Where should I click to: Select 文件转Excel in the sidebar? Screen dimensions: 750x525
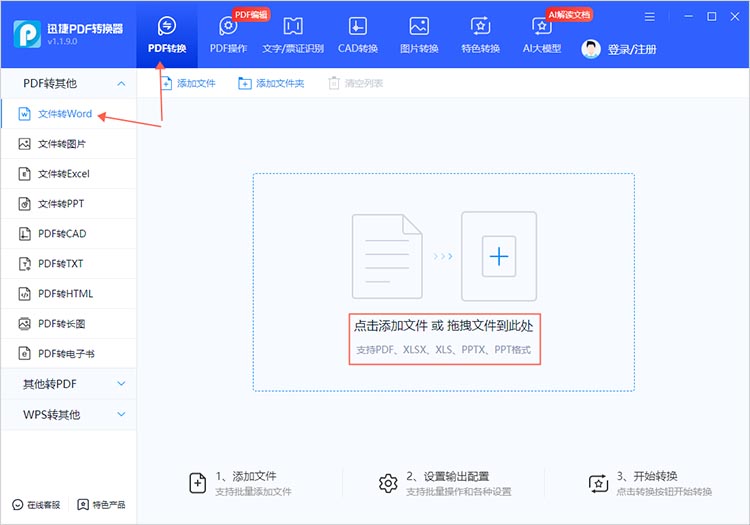(x=68, y=174)
